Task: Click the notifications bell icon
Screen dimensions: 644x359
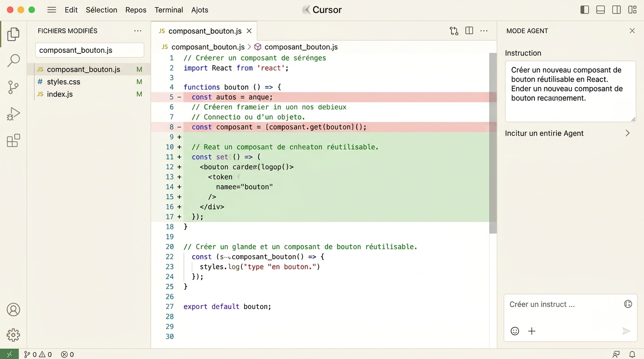Action: click(x=632, y=354)
